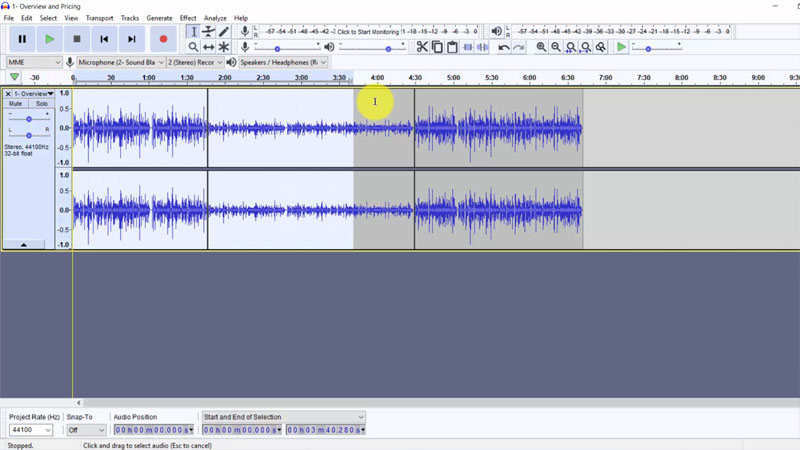This screenshot has height=450, width=800.
Task: Click the green Play button
Action: point(49,39)
